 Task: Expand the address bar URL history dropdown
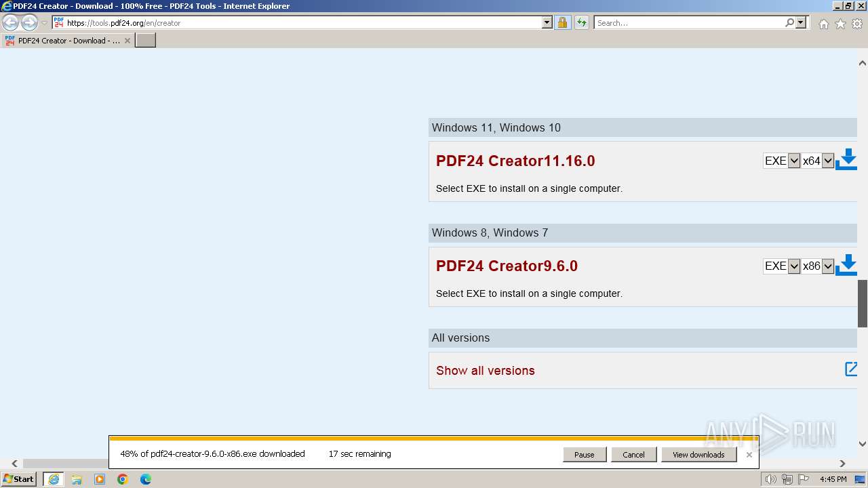(547, 22)
